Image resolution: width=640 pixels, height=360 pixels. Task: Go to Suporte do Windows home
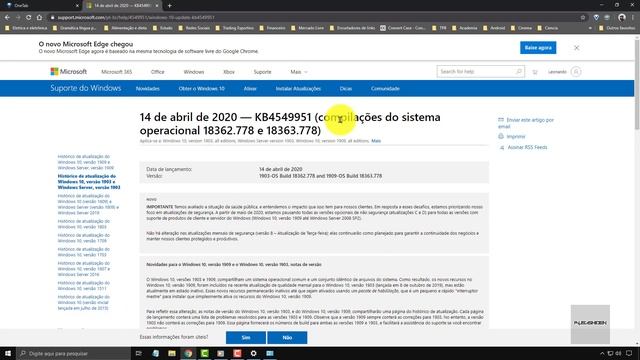(86, 88)
